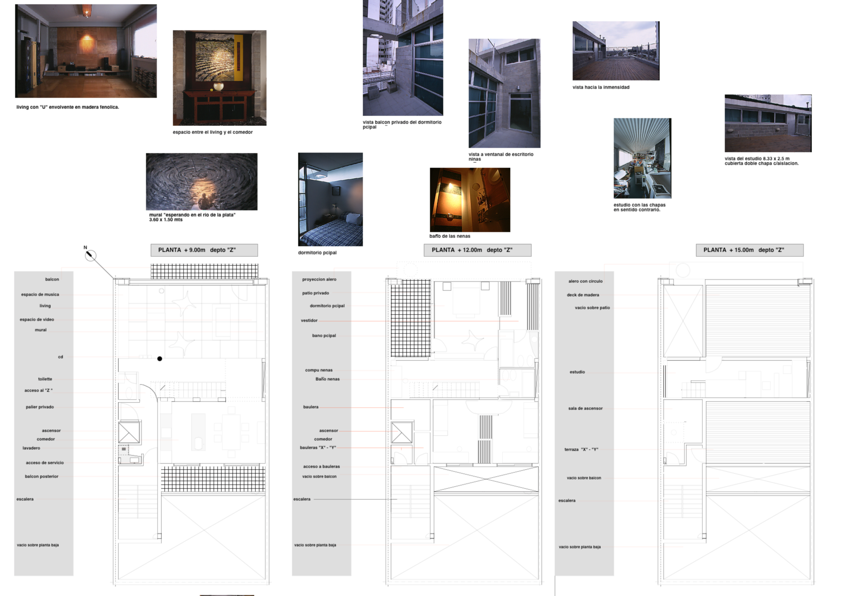Click the elevator shaft symbol on the +9.00m plan

pyautogui.click(x=129, y=433)
